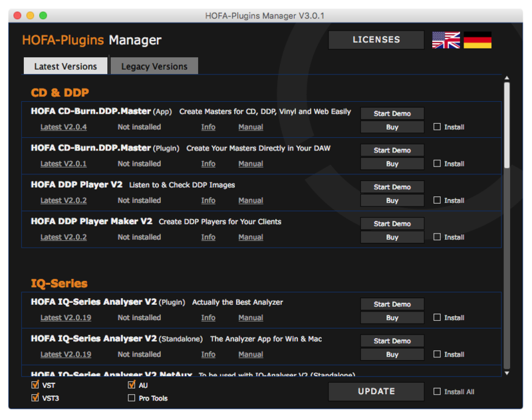This screenshot has width=532, height=420.
Task: Click the scrollbar up arrow
Action: point(507,78)
